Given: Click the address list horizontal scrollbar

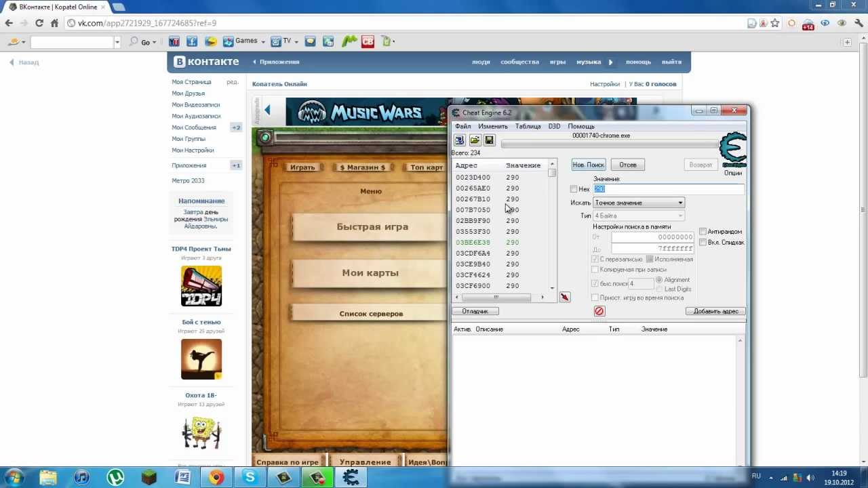Looking at the screenshot, I should coord(500,297).
